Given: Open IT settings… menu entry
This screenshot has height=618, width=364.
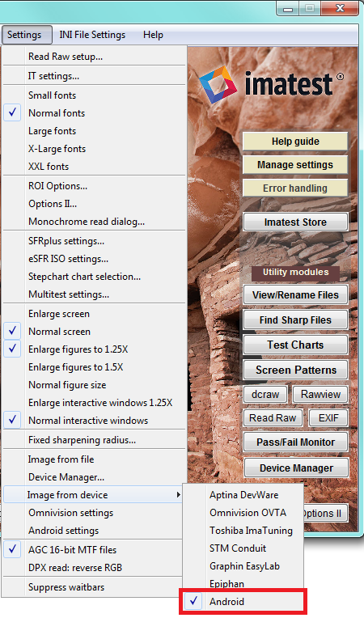Looking at the screenshot, I should click(x=95, y=76).
